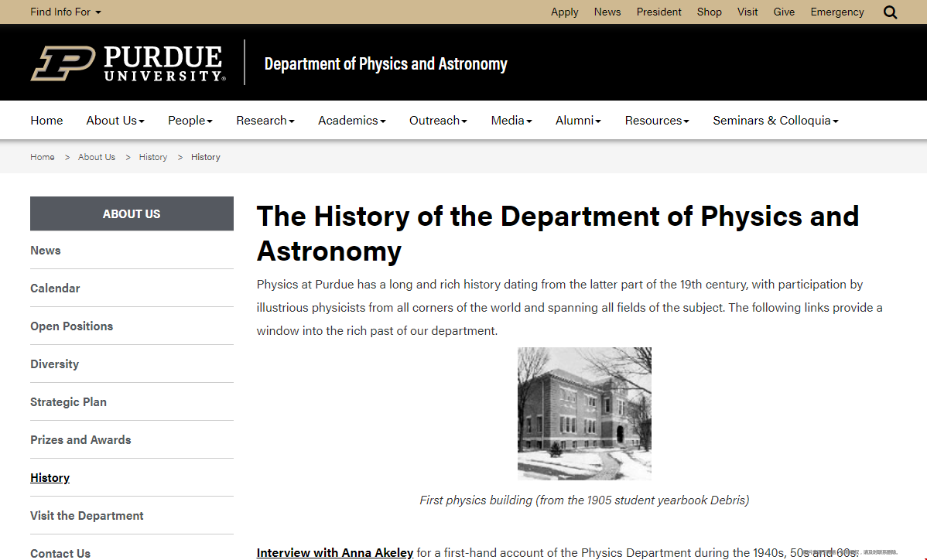Expand the People menu
927x560 pixels.
tap(190, 121)
